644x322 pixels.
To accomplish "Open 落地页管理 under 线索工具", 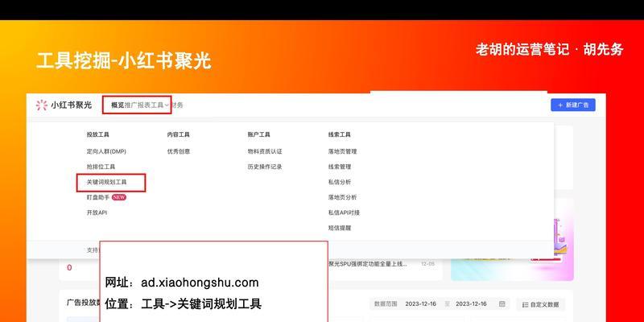I will (x=342, y=151).
